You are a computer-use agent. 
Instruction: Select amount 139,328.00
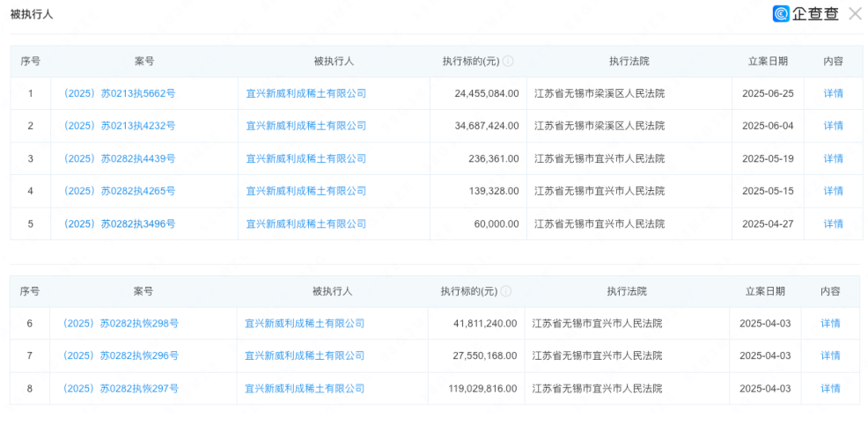coord(495,191)
